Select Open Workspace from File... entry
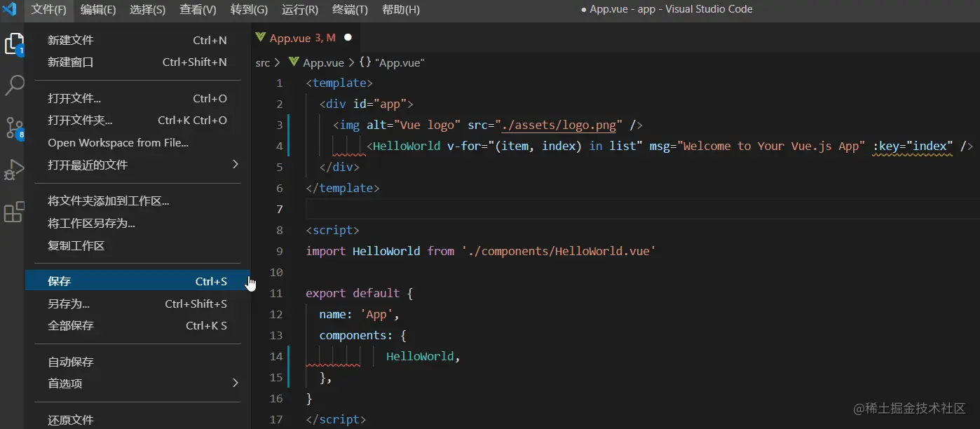Viewport: 980px width, 429px height. [137, 143]
